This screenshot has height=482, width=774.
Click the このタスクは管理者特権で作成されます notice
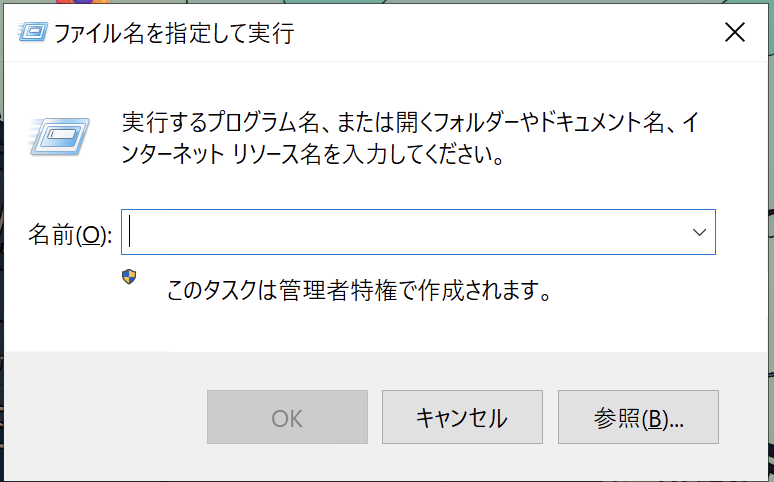(359, 290)
